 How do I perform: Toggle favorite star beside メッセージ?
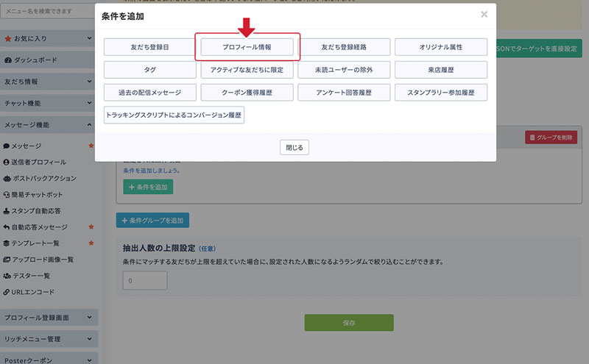[91, 146]
